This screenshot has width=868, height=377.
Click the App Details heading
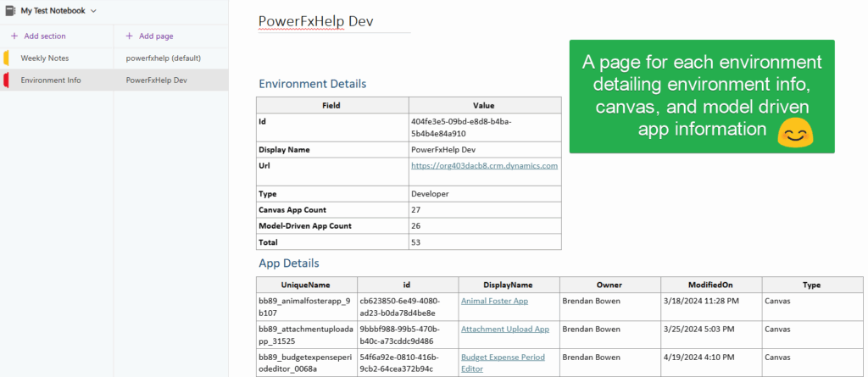(x=289, y=263)
